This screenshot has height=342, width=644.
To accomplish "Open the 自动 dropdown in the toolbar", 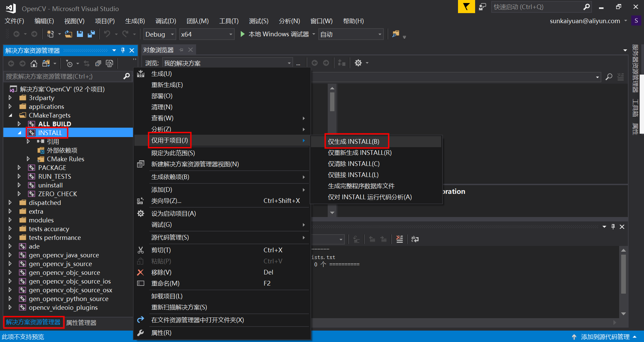I will pyautogui.click(x=351, y=34).
